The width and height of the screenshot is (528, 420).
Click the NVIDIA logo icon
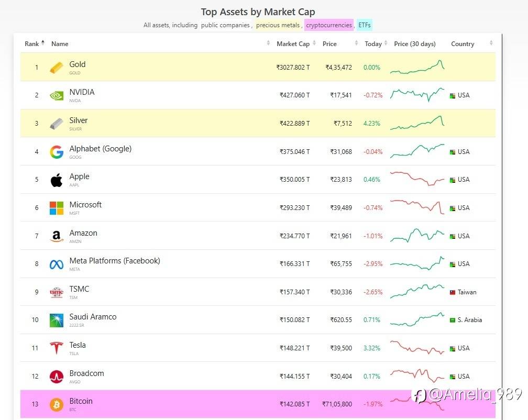tap(56, 95)
